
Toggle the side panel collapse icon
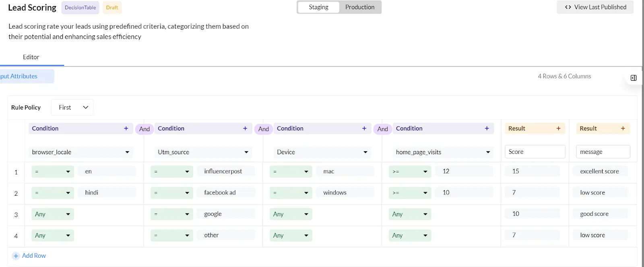[634, 78]
